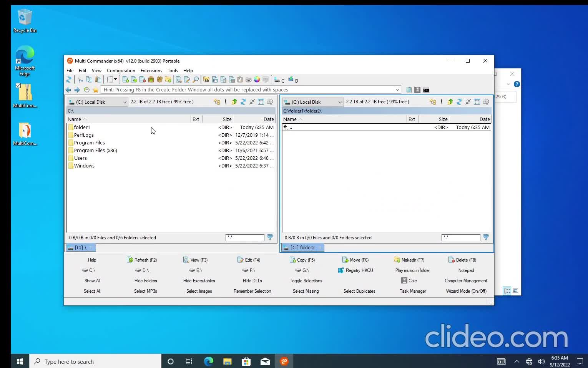Click left panel folder tree icon

pyautogui.click(x=217, y=102)
